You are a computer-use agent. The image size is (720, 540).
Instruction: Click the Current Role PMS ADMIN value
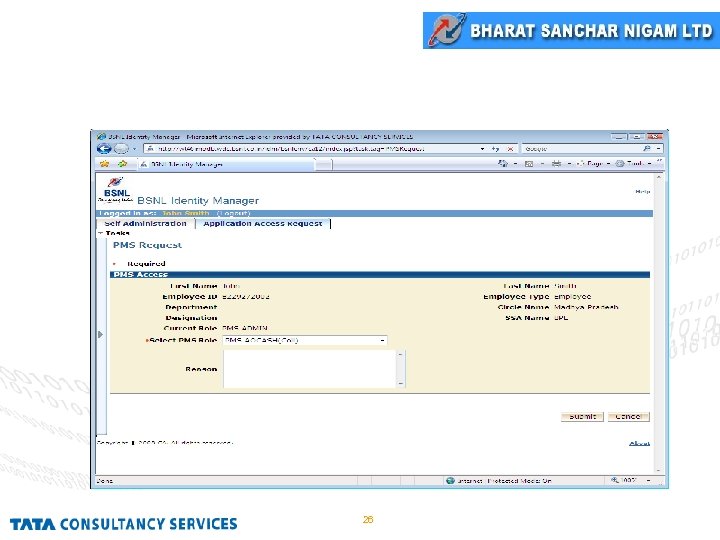pos(245,328)
